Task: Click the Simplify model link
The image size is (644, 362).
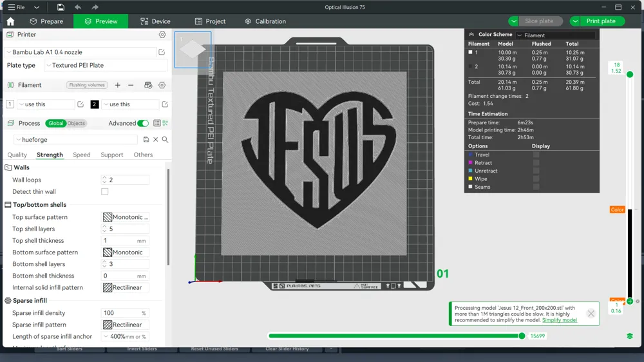Action: (560, 320)
